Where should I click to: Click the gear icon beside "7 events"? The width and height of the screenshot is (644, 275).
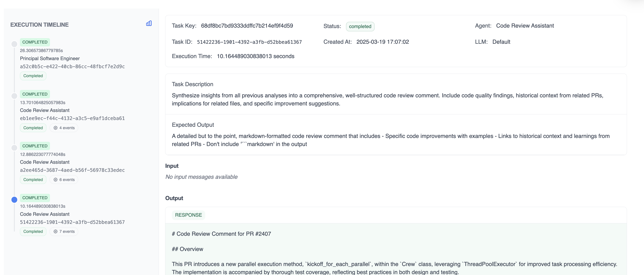tap(56, 231)
